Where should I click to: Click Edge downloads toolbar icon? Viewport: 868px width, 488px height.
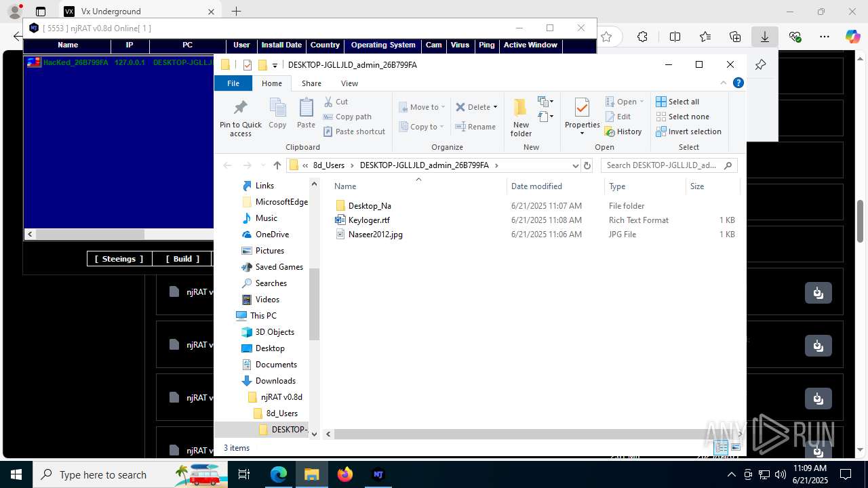click(x=765, y=37)
